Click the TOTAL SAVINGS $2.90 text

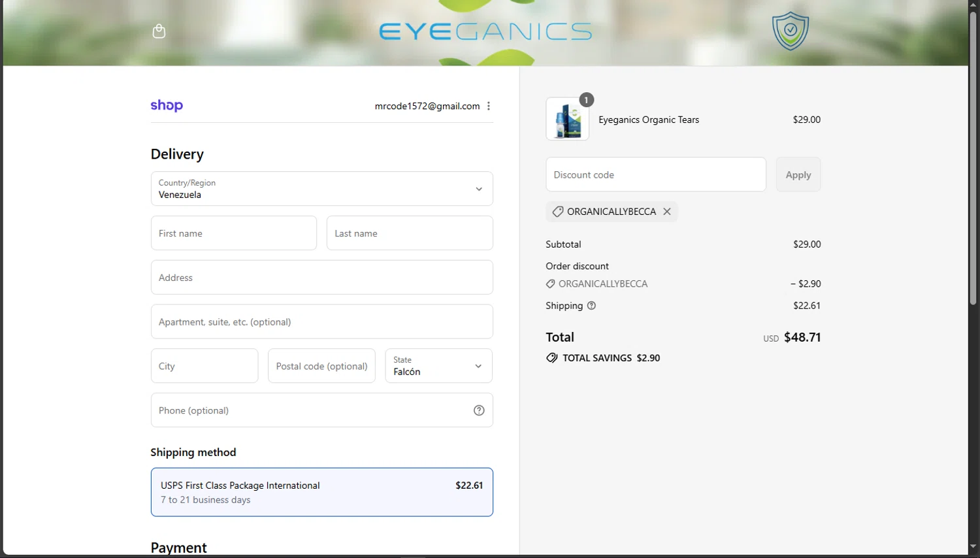[x=612, y=358]
